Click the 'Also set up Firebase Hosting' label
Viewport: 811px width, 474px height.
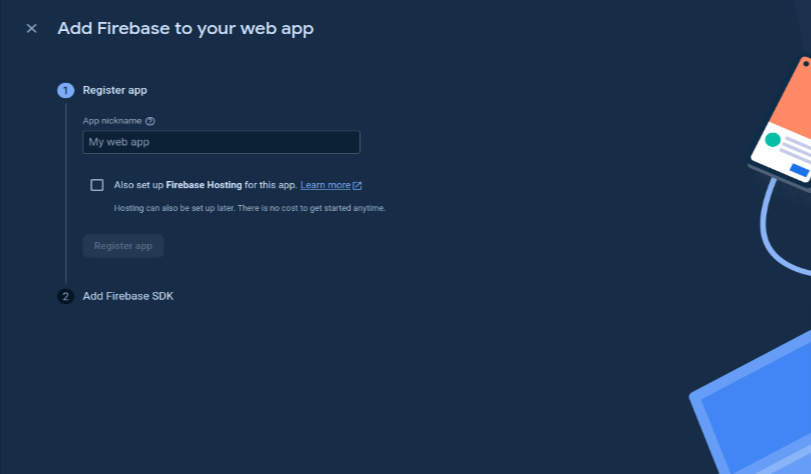click(205, 185)
